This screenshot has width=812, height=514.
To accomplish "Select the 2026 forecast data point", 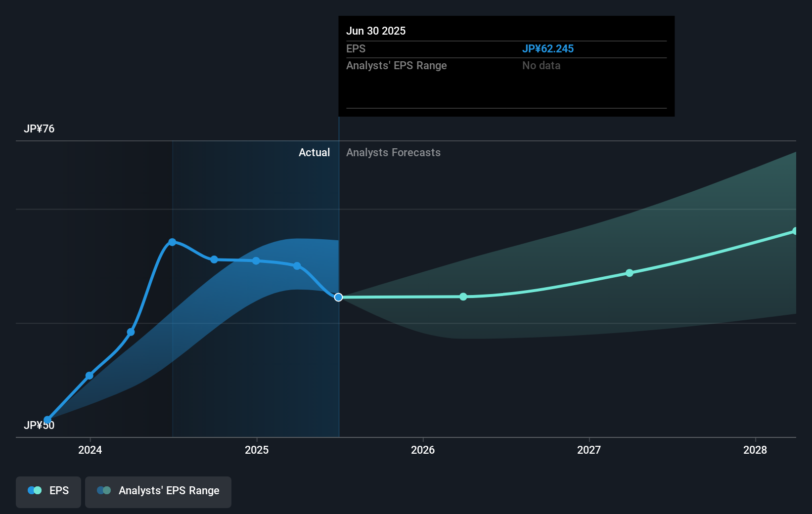I will (463, 297).
